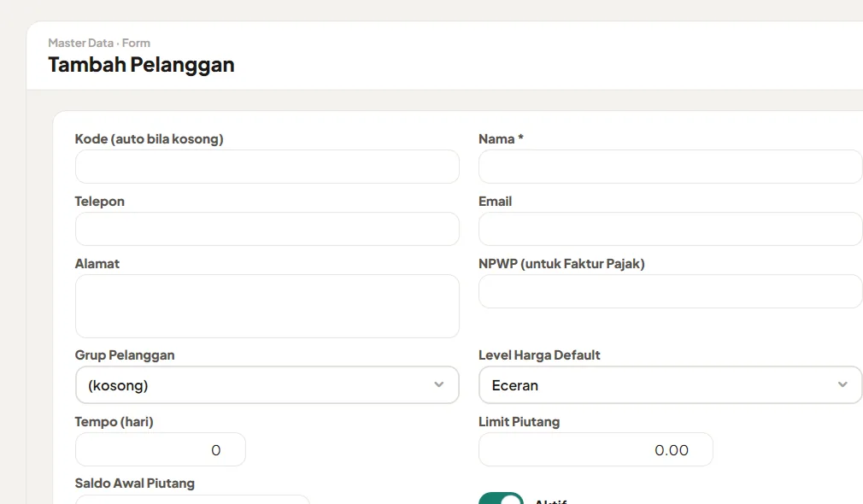The image size is (863, 504).
Task: Click the 'Alamat' label text
Action: click(97, 264)
